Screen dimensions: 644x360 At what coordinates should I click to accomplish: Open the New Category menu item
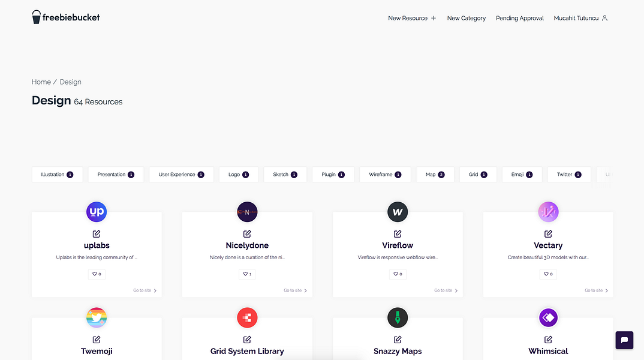pos(466,18)
